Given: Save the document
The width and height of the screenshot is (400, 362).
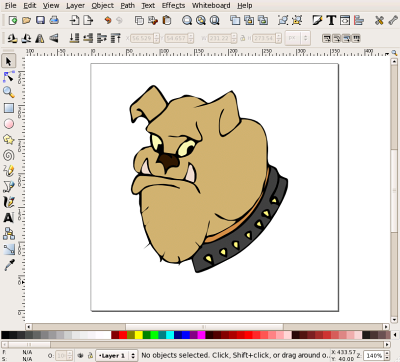Looking at the screenshot, I should (x=40, y=20).
